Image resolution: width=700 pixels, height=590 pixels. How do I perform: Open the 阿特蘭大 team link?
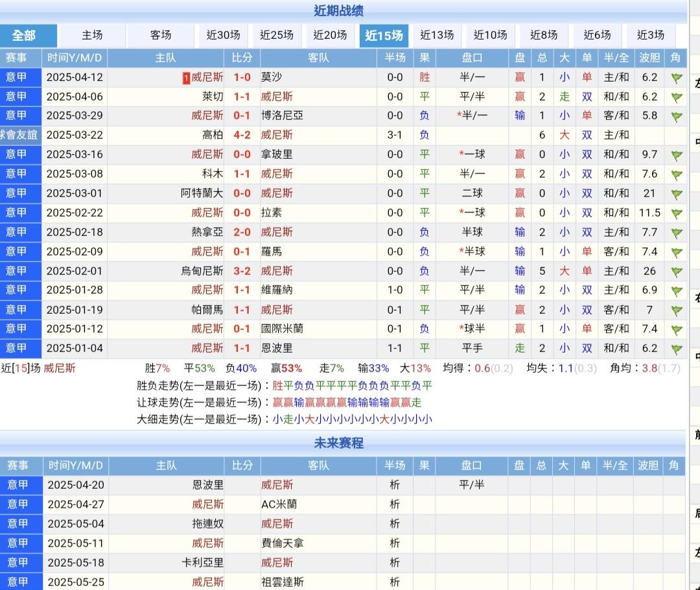(202, 193)
